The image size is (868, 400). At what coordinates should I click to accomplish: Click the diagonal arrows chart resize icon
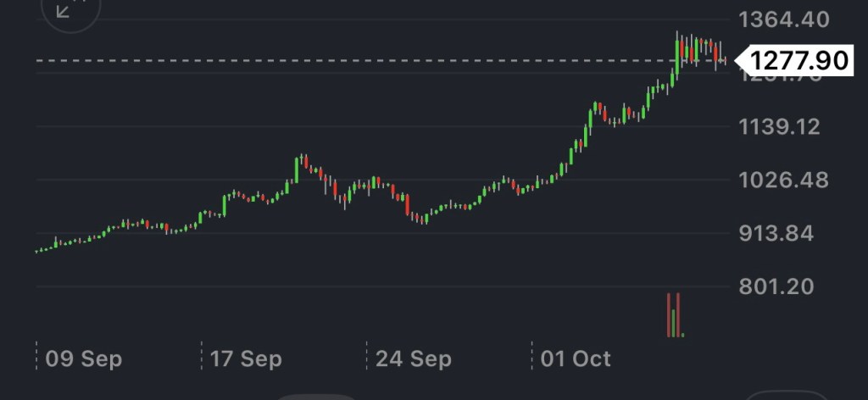[x=64, y=10]
